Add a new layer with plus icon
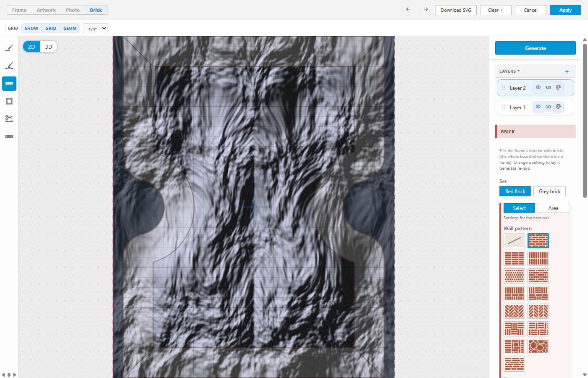 click(x=567, y=71)
